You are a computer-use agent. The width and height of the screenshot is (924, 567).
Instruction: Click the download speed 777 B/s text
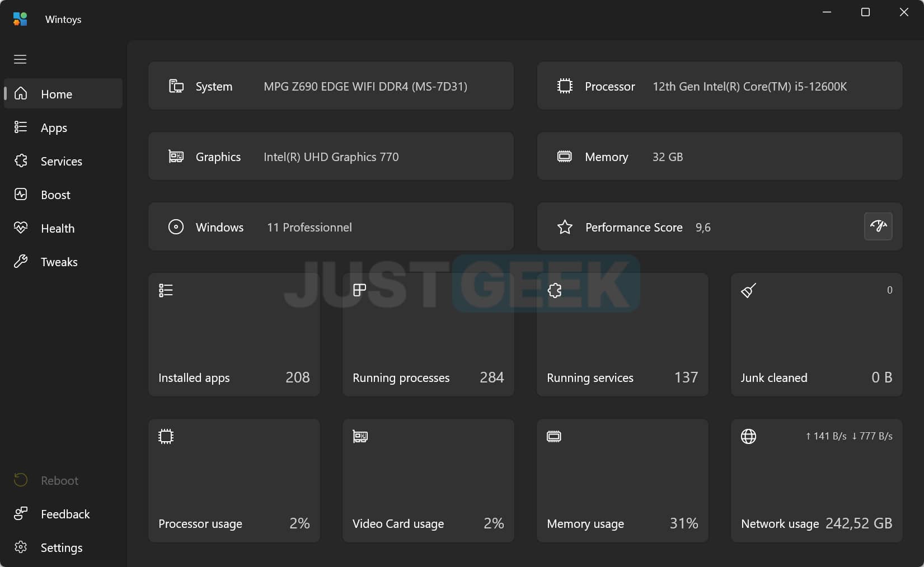click(872, 436)
